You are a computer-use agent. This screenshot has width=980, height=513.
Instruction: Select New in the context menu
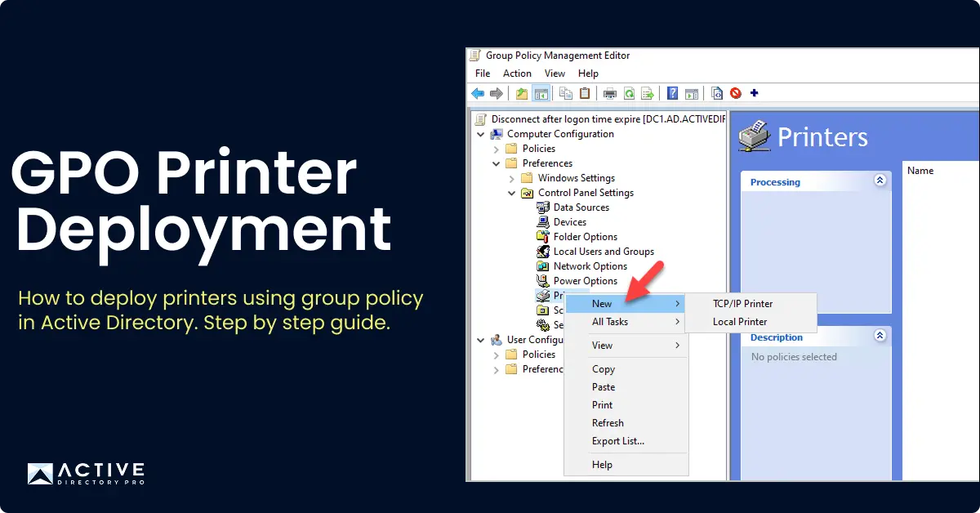[626, 304]
